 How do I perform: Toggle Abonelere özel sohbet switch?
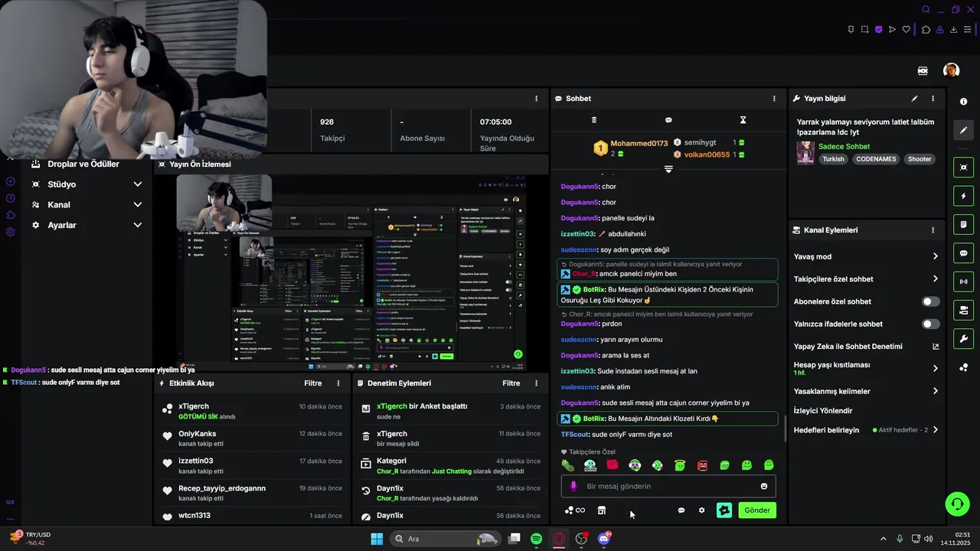coord(930,302)
